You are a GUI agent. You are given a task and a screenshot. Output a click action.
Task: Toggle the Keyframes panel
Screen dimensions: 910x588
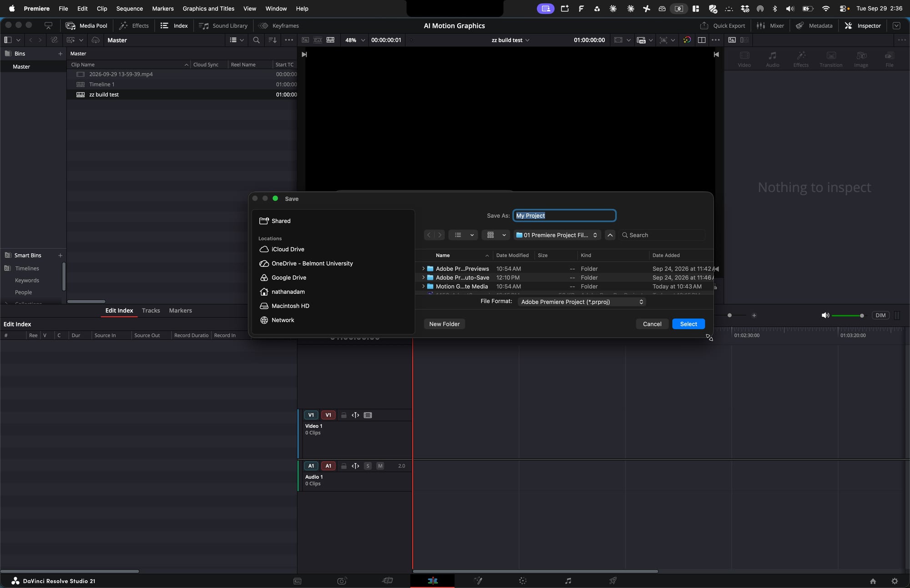(279, 25)
